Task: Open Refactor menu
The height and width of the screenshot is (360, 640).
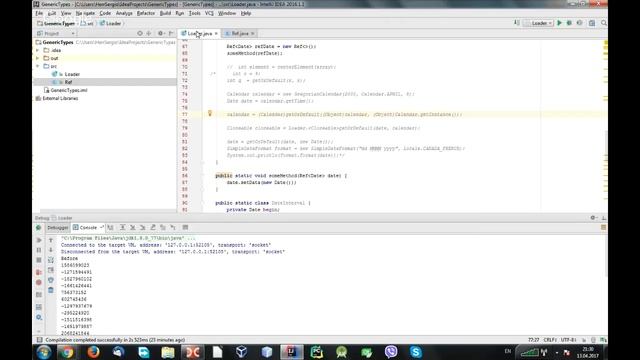Action: (x=146, y=13)
